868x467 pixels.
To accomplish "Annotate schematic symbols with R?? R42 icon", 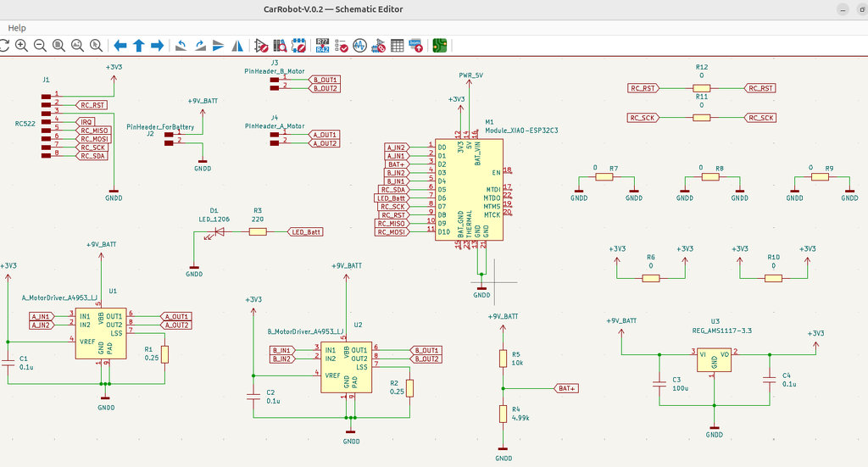I will tap(322, 45).
